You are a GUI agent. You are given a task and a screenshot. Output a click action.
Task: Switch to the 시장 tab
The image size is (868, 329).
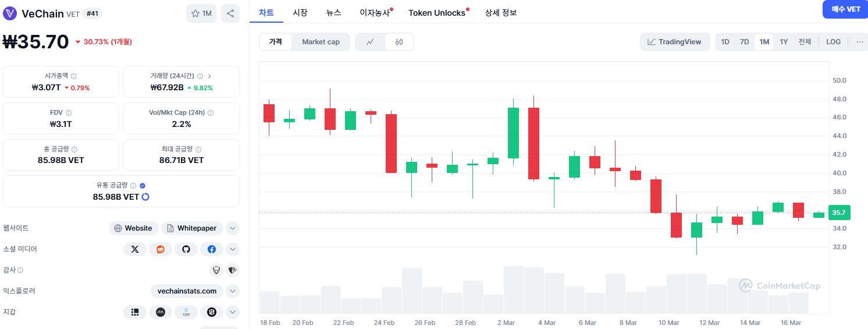pos(300,12)
